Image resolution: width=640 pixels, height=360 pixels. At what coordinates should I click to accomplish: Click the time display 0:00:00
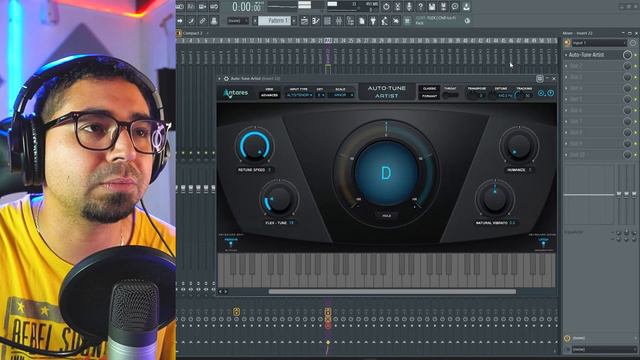[x=246, y=7]
